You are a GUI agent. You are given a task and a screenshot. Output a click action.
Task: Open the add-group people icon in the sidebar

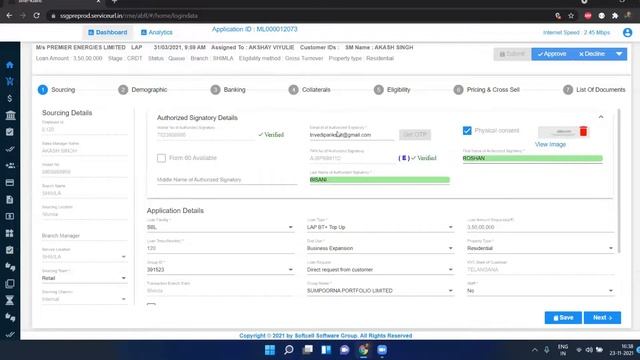tap(10, 165)
